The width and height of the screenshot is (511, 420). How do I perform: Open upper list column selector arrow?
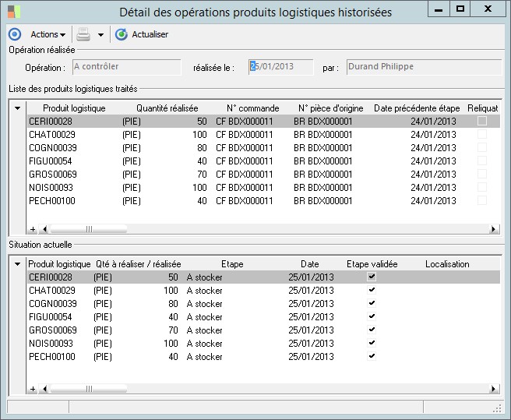point(18,108)
